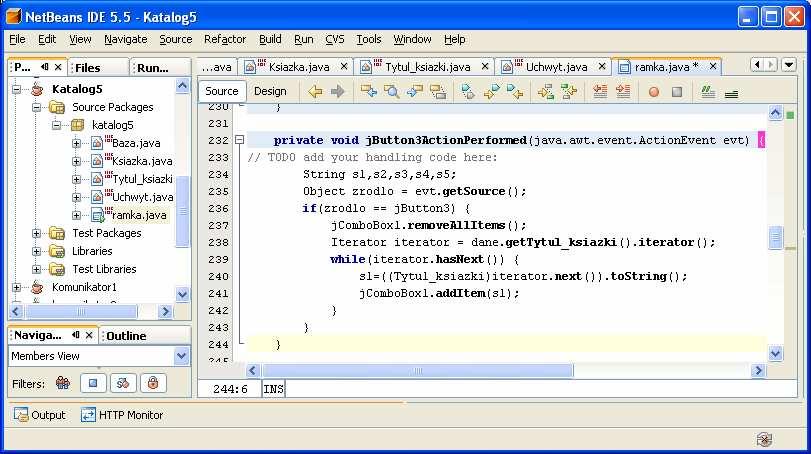Screen dimensions: 811x454
Task: Click the Output window icon
Action: tap(21, 415)
